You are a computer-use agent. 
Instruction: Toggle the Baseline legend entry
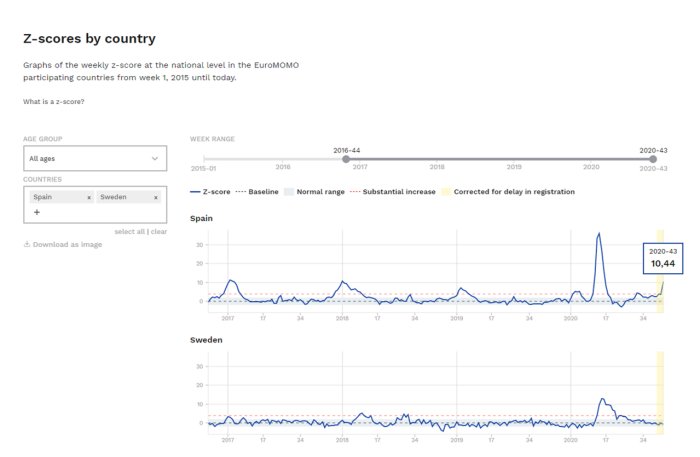click(x=257, y=192)
